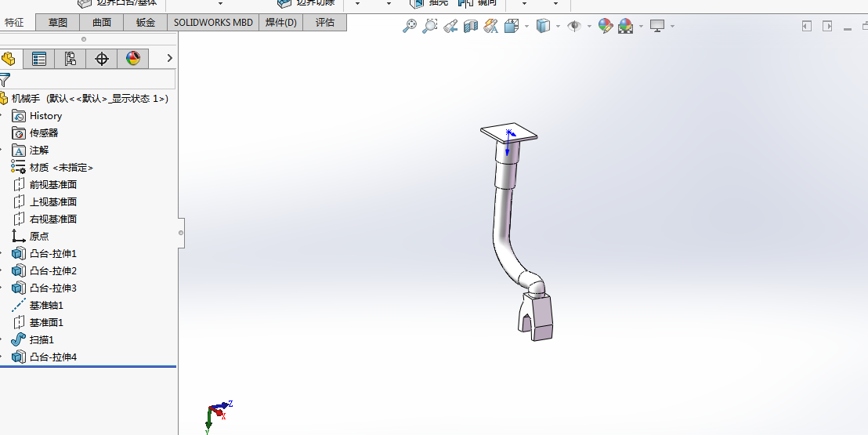Click Display Style cube icon

(544, 26)
